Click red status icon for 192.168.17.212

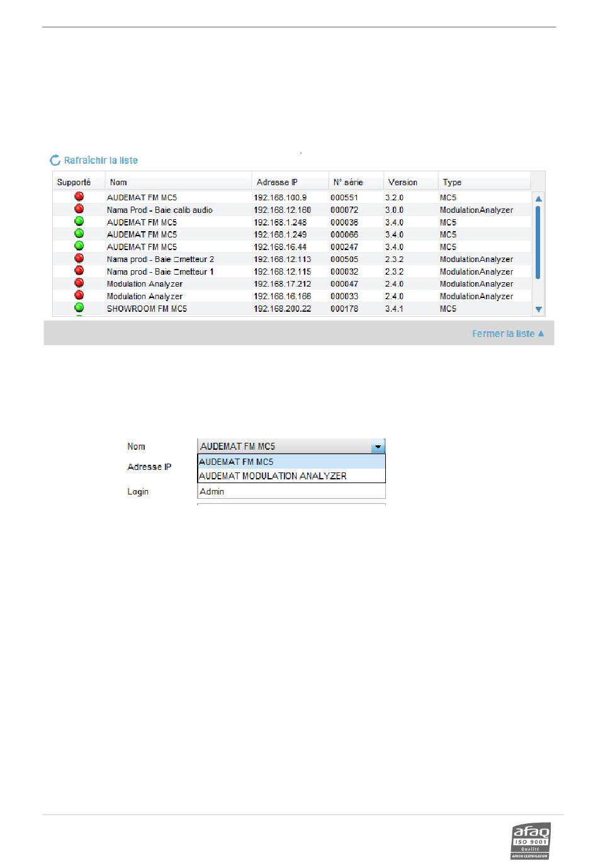coord(79,283)
